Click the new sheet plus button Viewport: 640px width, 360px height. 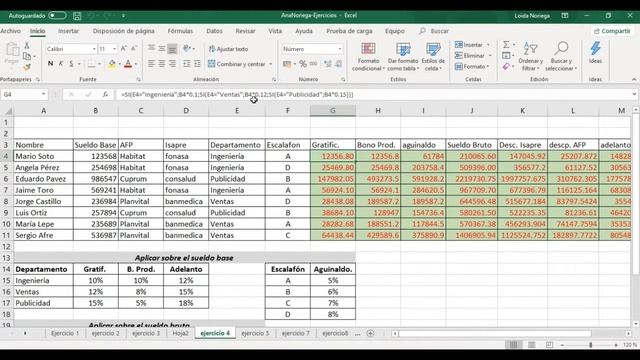(370, 333)
